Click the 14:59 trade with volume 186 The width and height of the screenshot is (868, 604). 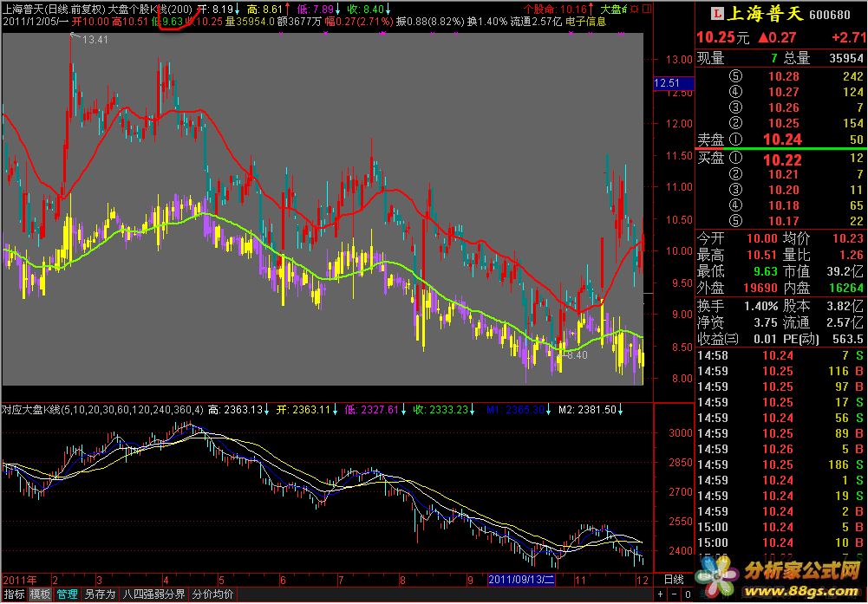[x=780, y=464]
